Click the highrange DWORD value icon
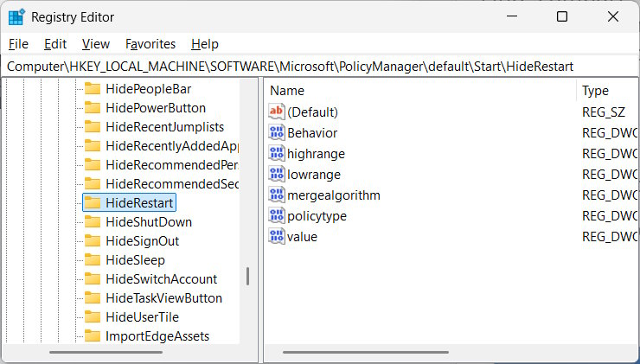Image resolution: width=640 pixels, height=364 pixels. tap(277, 153)
